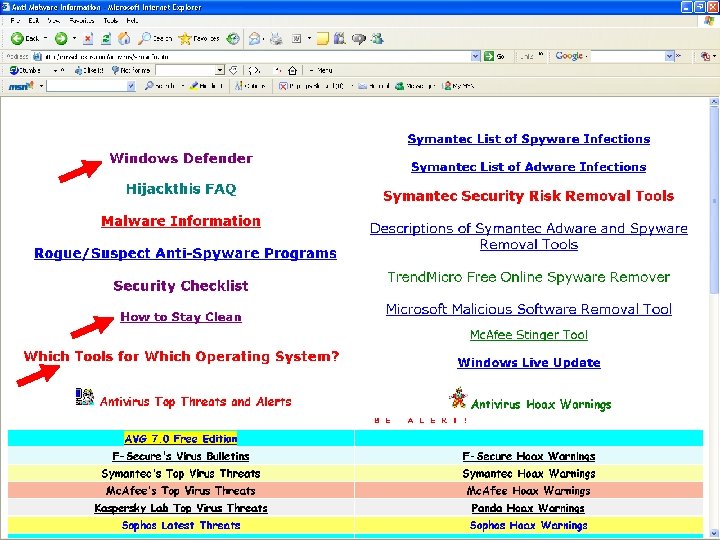Open the Windows Defender link
The width and height of the screenshot is (720, 540).
pos(181,158)
